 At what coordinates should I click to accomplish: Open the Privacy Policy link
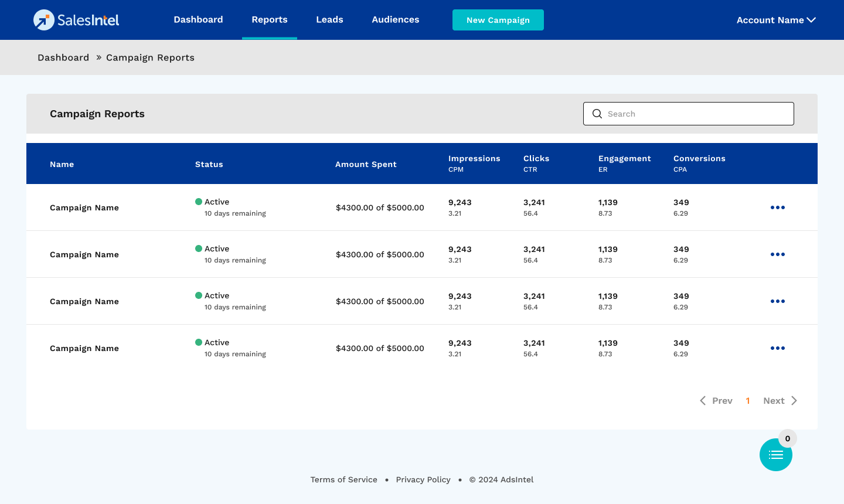pyautogui.click(x=423, y=479)
